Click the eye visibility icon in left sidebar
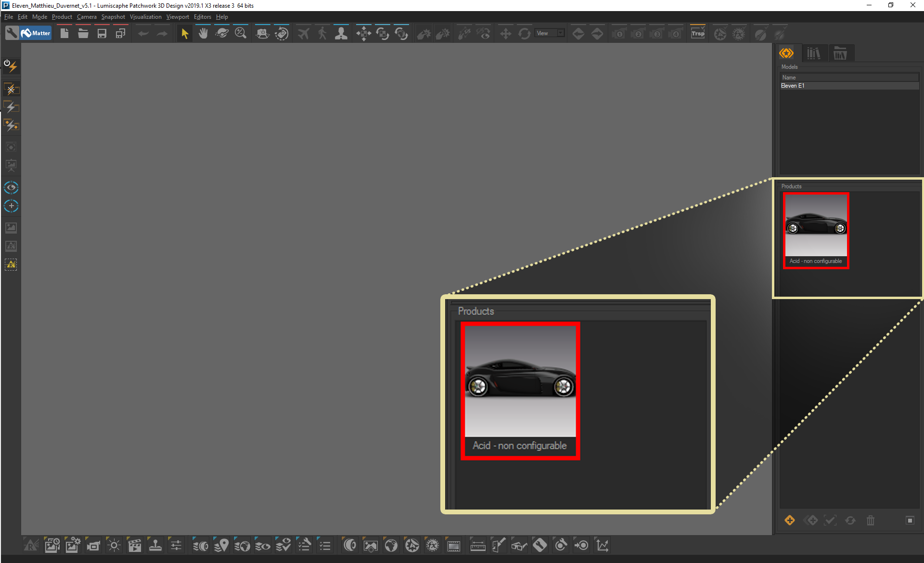The image size is (924, 563). (x=11, y=187)
